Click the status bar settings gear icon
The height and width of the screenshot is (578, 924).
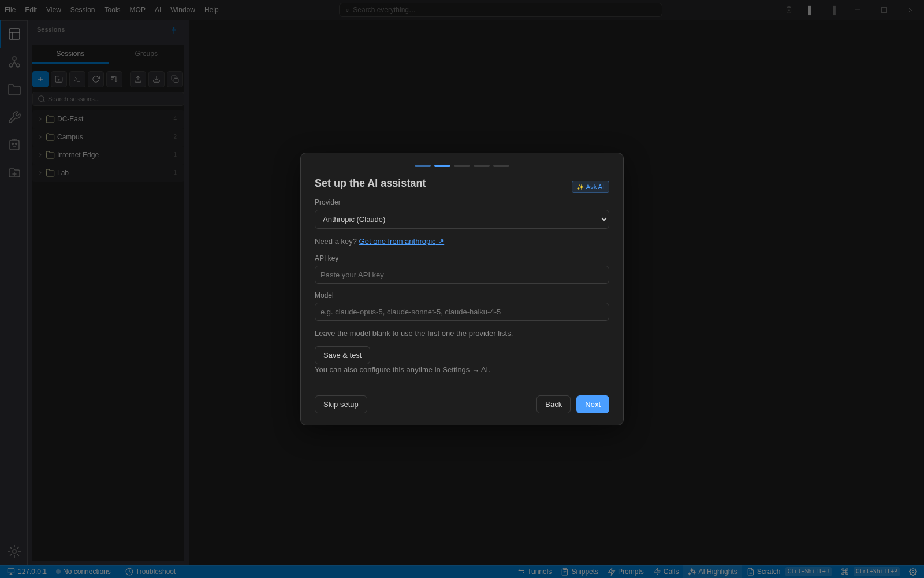(913, 572)
